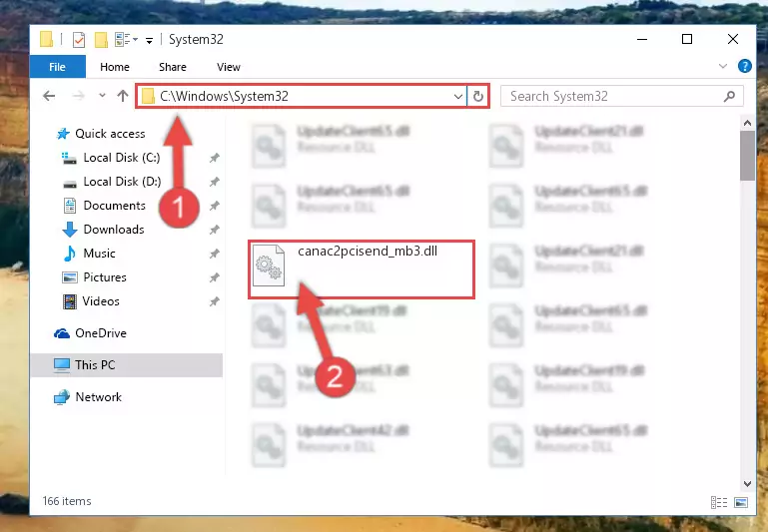This screenshot has height=532, width=768.
Task: Minimize the System32 window
Action: 642,39
